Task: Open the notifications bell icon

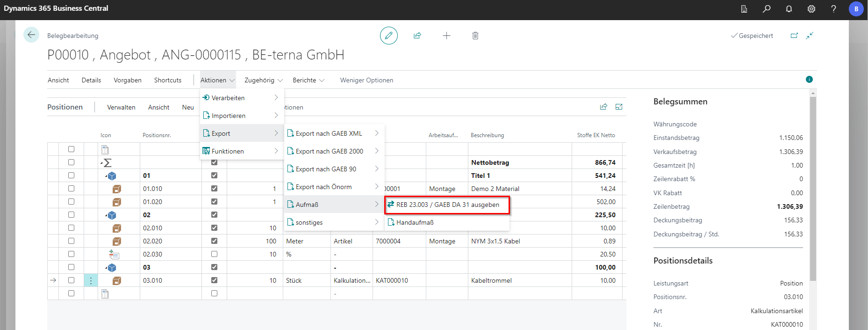Action: pos(789,9)
